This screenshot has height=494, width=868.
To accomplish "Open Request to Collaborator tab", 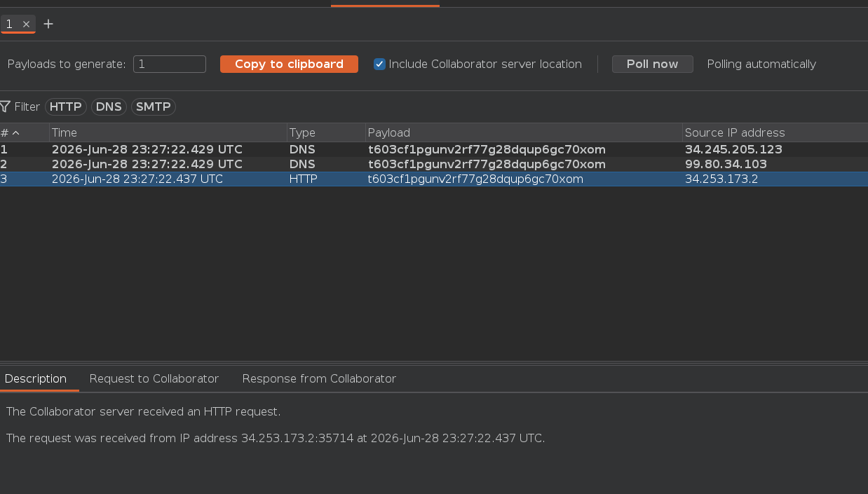I will tap(154, 379).
